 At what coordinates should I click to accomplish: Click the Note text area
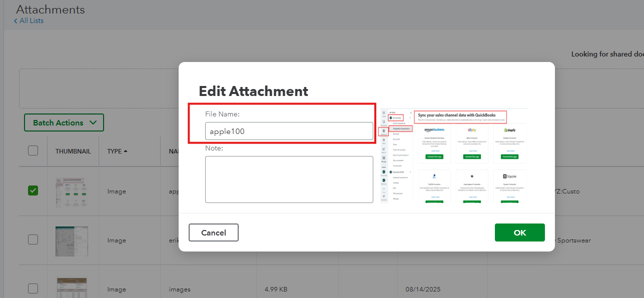(x=289, y=179)
